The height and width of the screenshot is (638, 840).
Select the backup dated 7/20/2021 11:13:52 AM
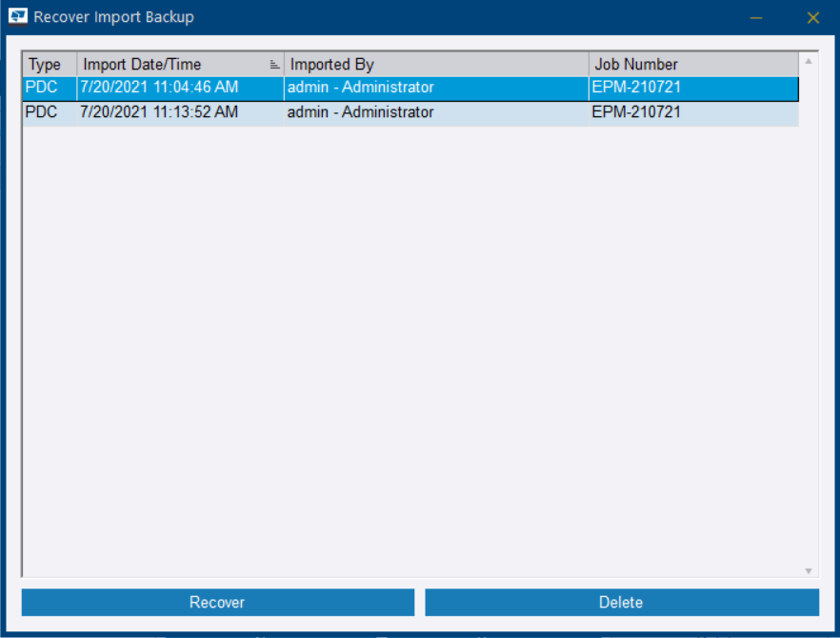(410, 113)
